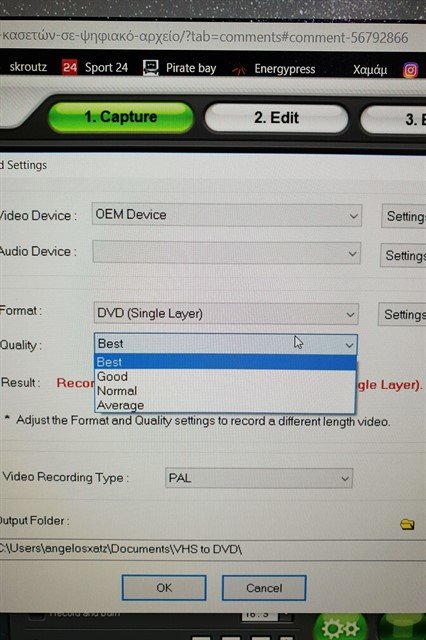
Task: Expand the Audio Device dropdown
Action: [x=227, y=253]
